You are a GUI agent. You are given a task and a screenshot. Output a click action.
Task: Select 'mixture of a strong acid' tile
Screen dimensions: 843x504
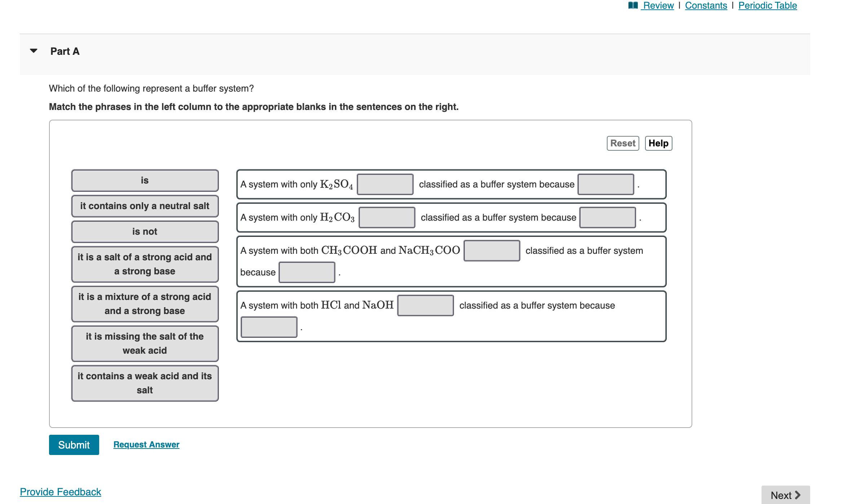145,304
